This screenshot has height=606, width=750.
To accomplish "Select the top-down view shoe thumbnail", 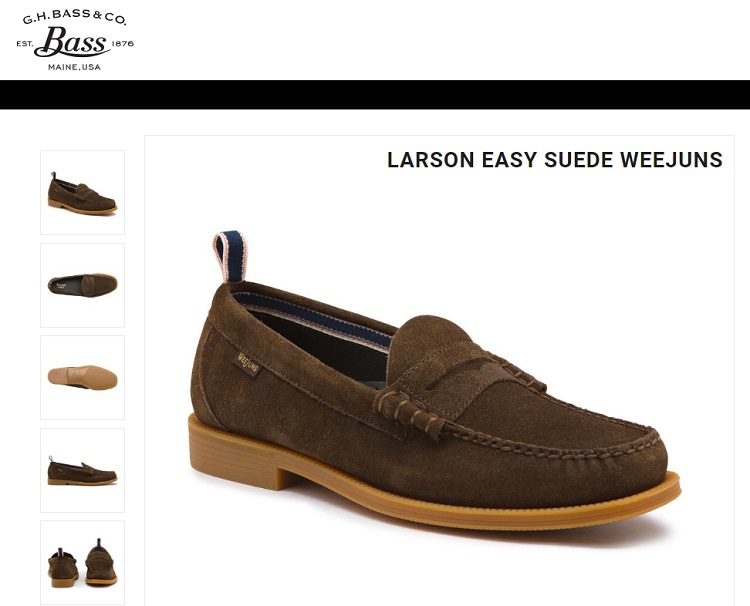I will click(82, 285).
